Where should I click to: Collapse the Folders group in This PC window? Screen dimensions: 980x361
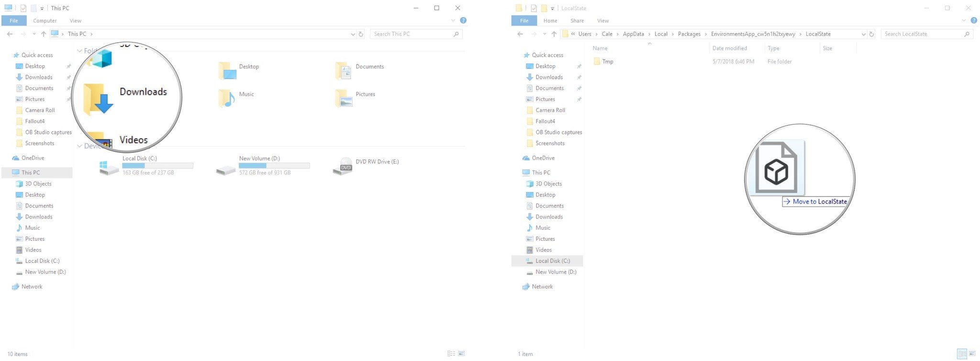[x=79, y=51]
